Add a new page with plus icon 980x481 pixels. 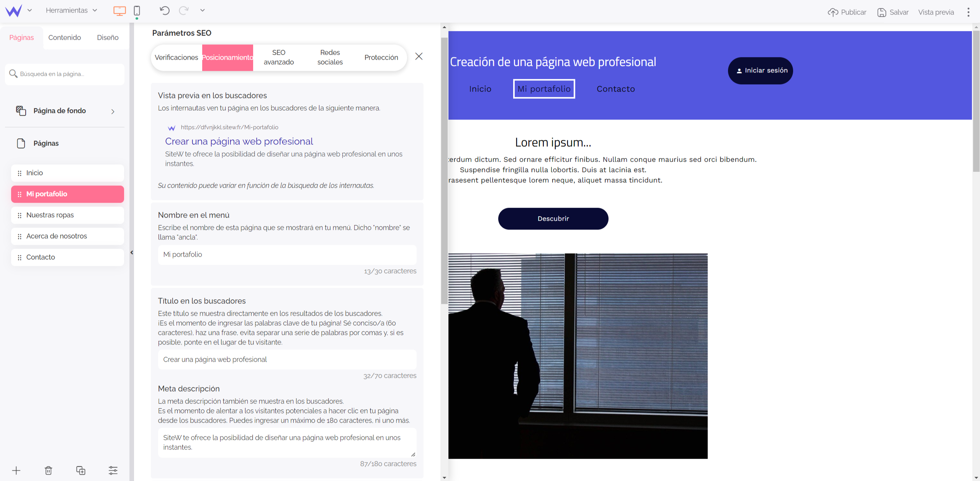[x=16, y=470]
